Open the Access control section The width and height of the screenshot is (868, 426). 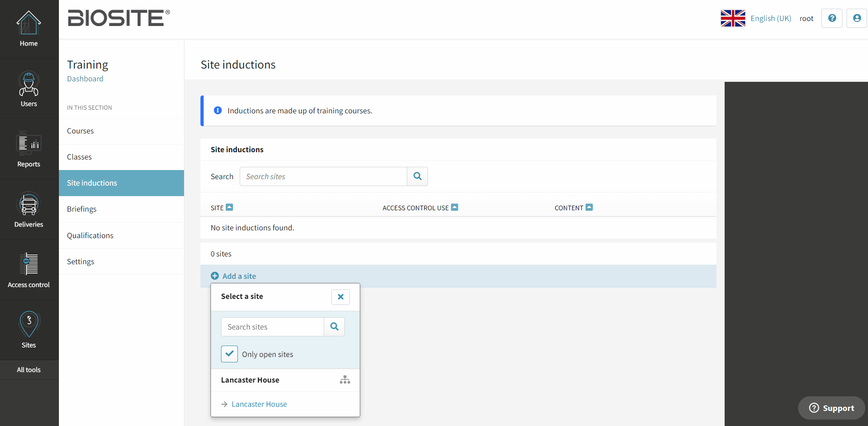tap(29, 271)
